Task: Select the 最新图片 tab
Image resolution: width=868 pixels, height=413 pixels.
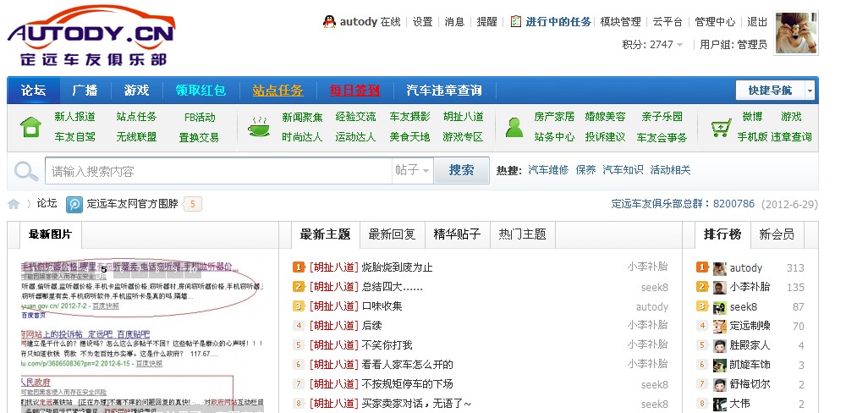Action: pos(51,234)
